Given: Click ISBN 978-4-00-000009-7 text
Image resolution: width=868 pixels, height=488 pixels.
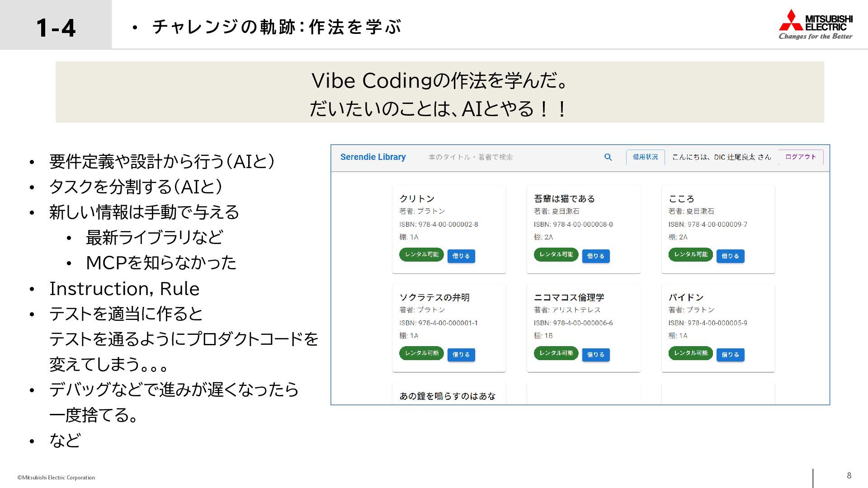Looking at the screenshot, I should 708,224.
